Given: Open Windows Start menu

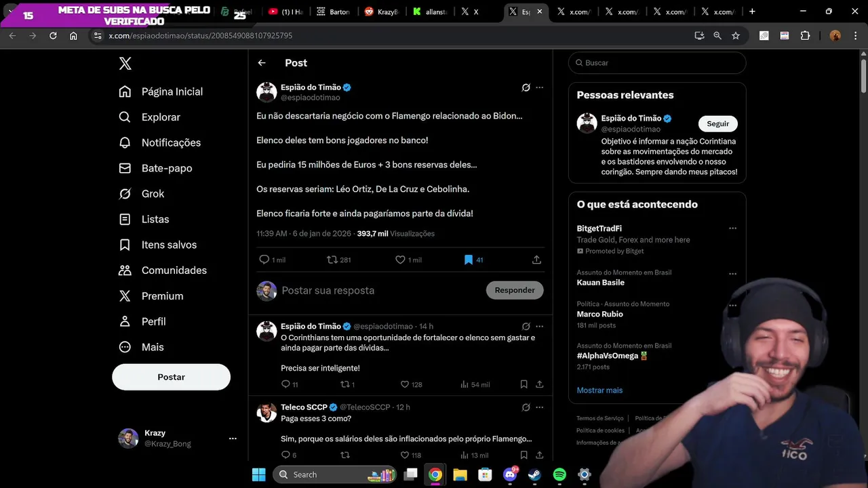Looking at the screenshot, I should pyautogui.click(x=259, y=474).
